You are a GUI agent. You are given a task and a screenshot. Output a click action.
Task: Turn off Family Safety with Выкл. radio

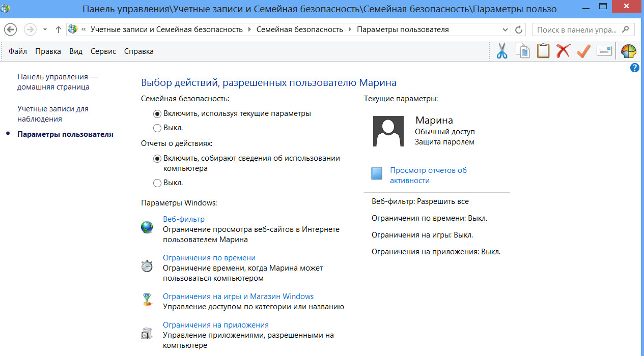[x=157, y=128]
